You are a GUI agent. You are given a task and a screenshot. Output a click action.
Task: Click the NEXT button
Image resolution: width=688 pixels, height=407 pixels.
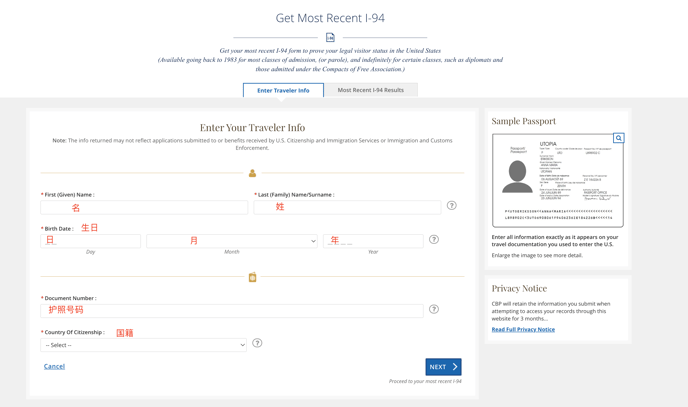coord(443,367)
